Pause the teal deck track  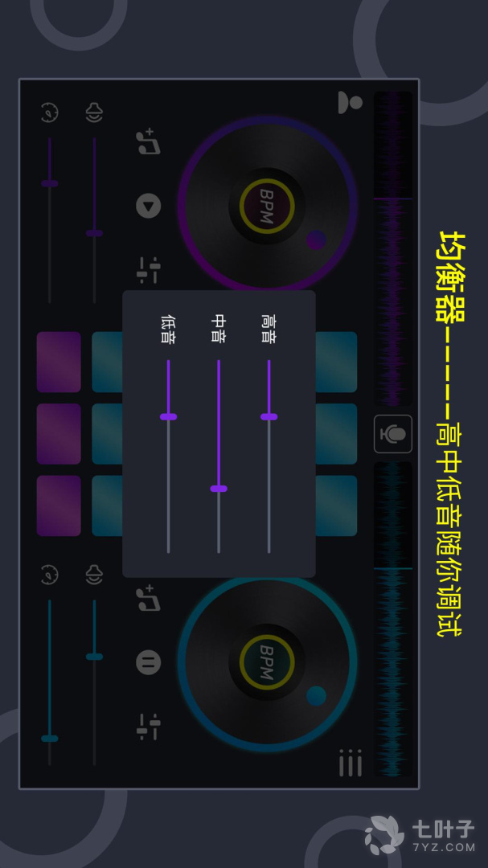149,662
